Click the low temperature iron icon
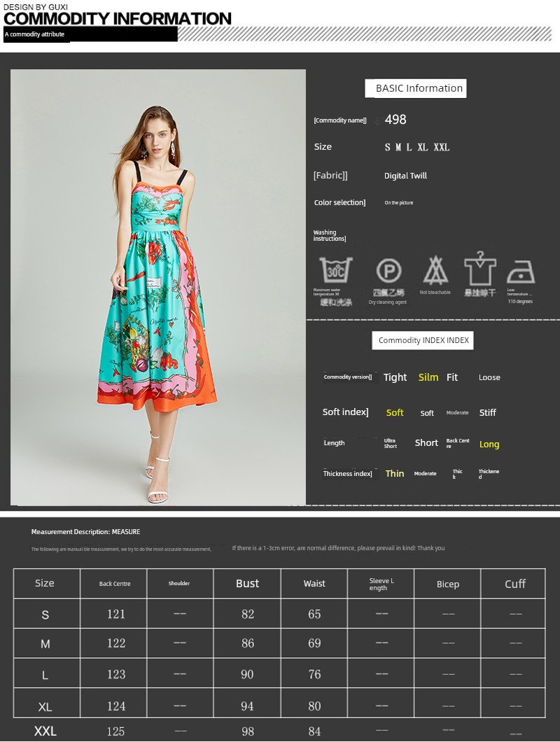Image resolution: width=560 pixels, height=742 pixels. point(520,271)
